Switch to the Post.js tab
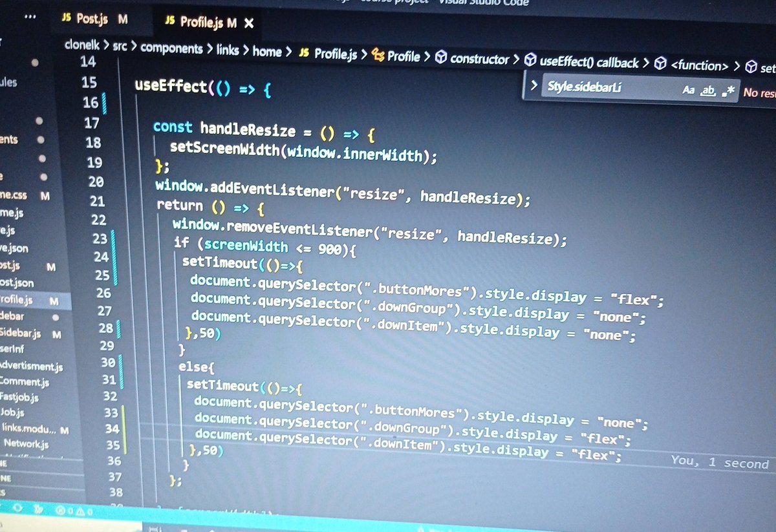The width and height of the screenshot is (776, 532). coord(97,20)
